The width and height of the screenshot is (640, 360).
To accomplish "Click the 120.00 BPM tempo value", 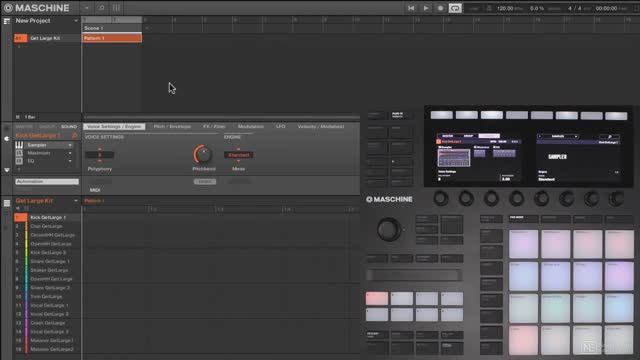I will tap(505, 8).
